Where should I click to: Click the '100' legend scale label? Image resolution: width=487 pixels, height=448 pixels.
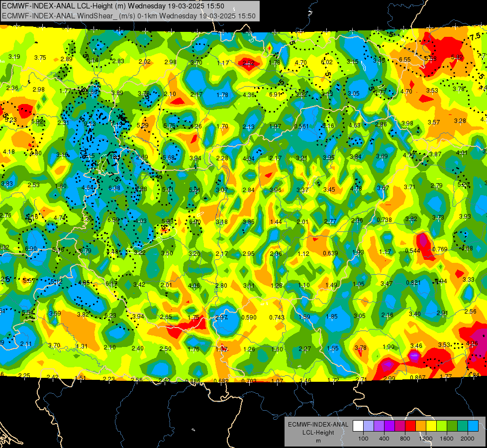pyautogui.click(x=363, y=439)
